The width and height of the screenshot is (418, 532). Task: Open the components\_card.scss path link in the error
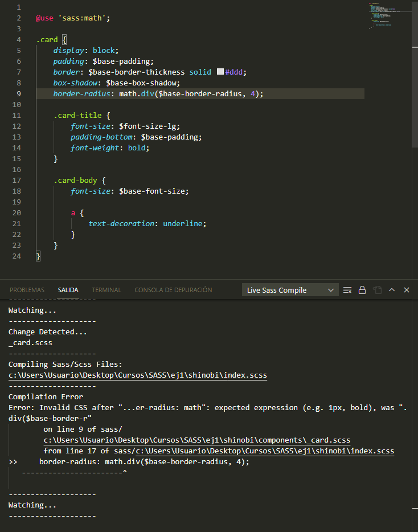point(196,440)
